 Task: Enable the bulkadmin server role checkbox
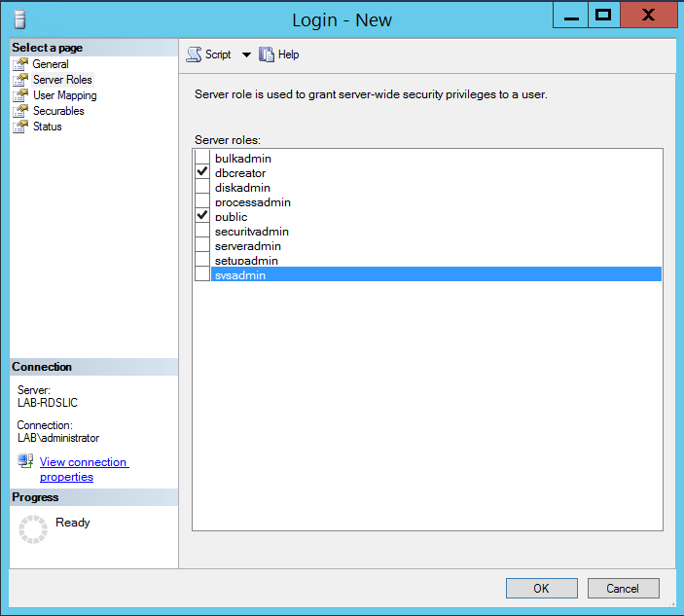(x=202, y=158)
